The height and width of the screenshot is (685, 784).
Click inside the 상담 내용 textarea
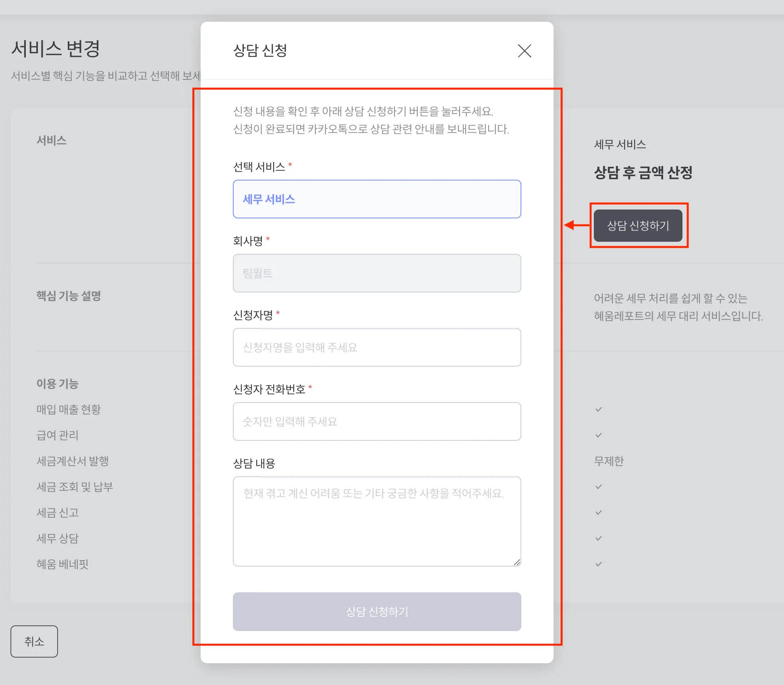(x=377, y=521)
